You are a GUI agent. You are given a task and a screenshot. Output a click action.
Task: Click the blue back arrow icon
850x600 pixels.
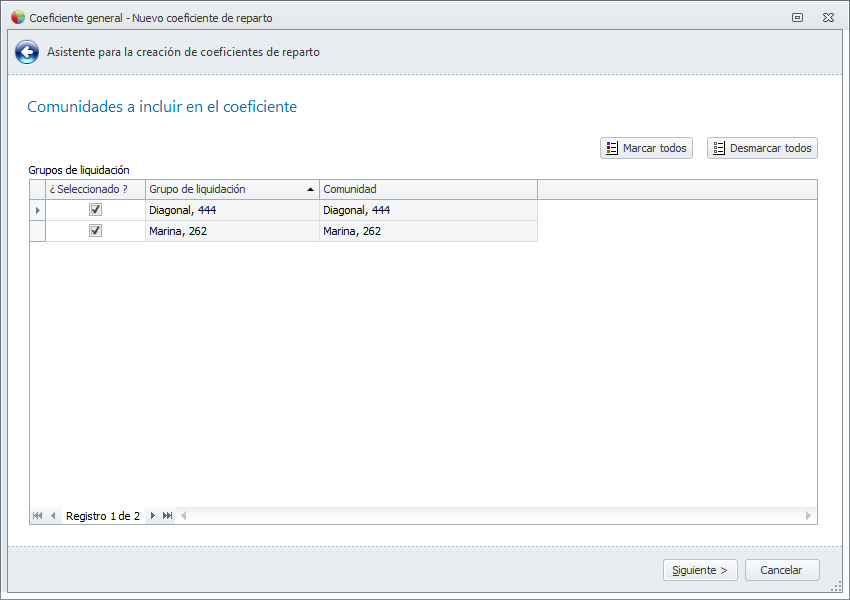[x=27, y=53]
